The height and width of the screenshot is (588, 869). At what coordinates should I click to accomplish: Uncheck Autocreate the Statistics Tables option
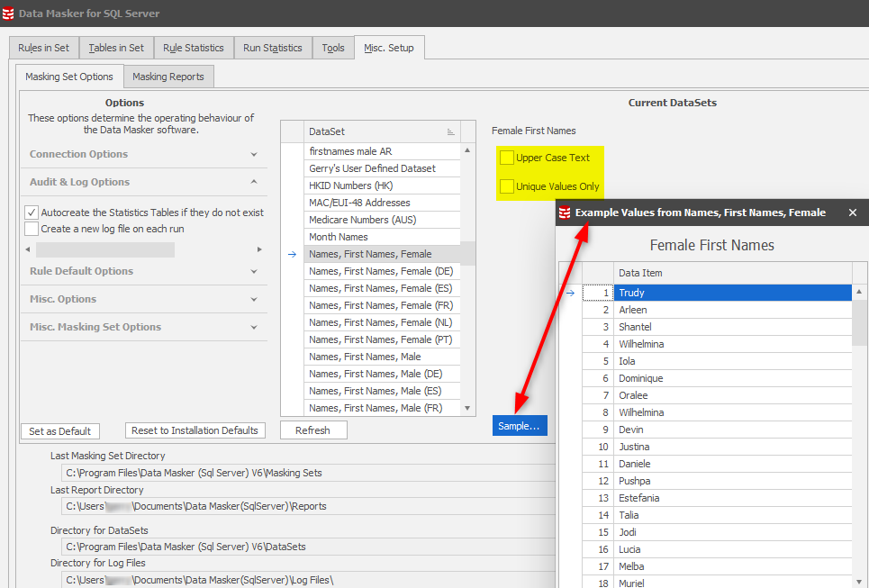[x=32, y=213]
